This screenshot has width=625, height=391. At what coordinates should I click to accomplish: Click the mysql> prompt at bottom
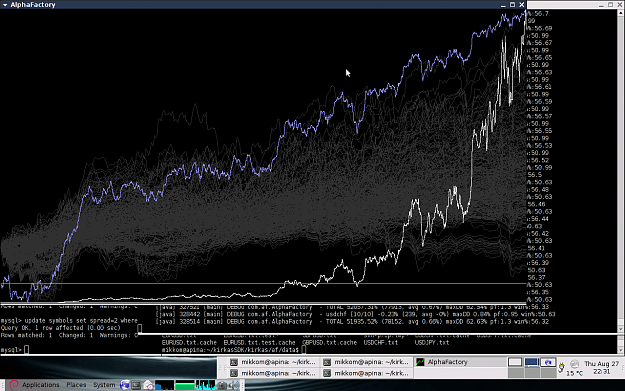tap(11, 350)
